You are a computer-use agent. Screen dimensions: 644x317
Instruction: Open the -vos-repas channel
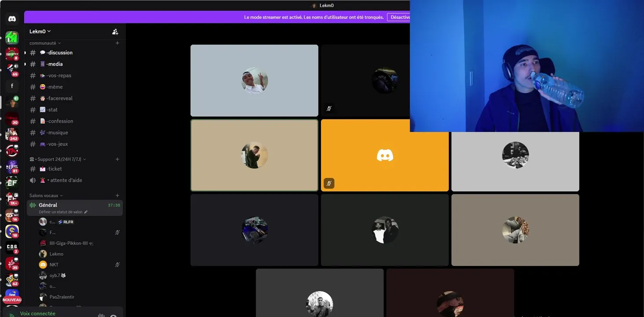click(x=75, y=75)
